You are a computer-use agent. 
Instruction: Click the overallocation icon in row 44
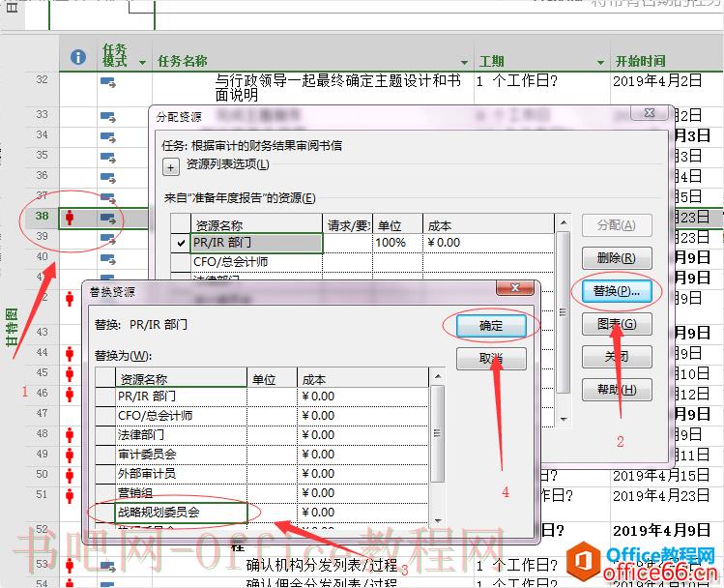tap(70, 354)
